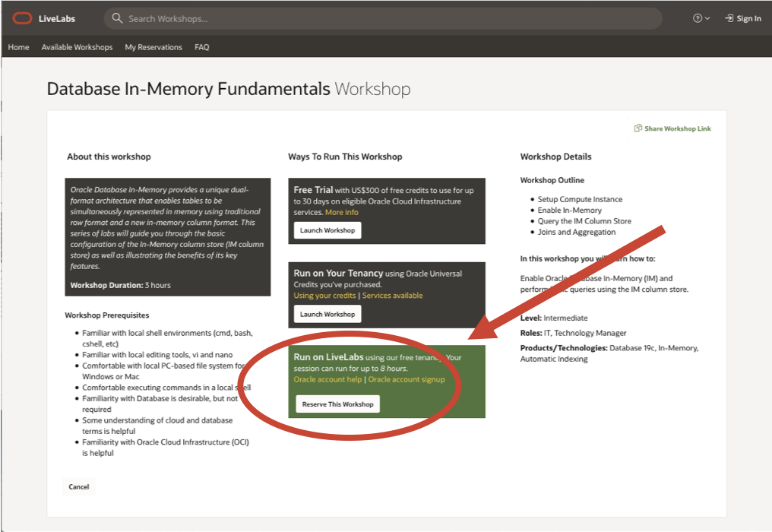Click the Share Workshop Link icon
Image resolution: width=772 pixels, height=532 pixels.
[x=638, y=128]
